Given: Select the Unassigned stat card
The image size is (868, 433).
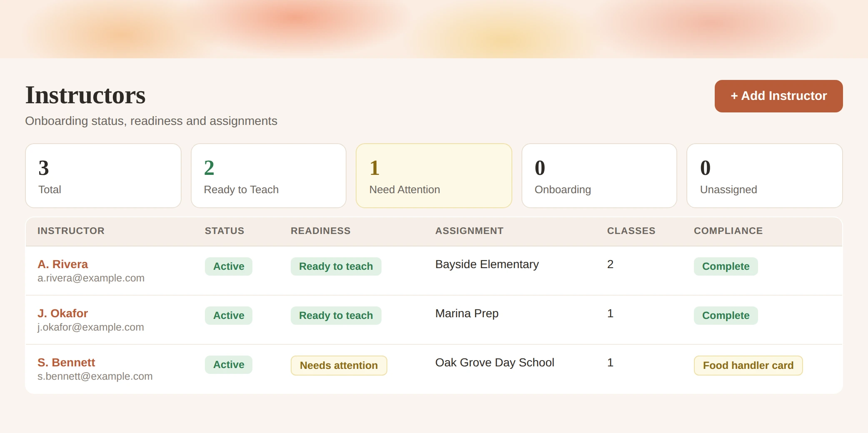Looking at the screenshot, I should (x=765, y=176).
